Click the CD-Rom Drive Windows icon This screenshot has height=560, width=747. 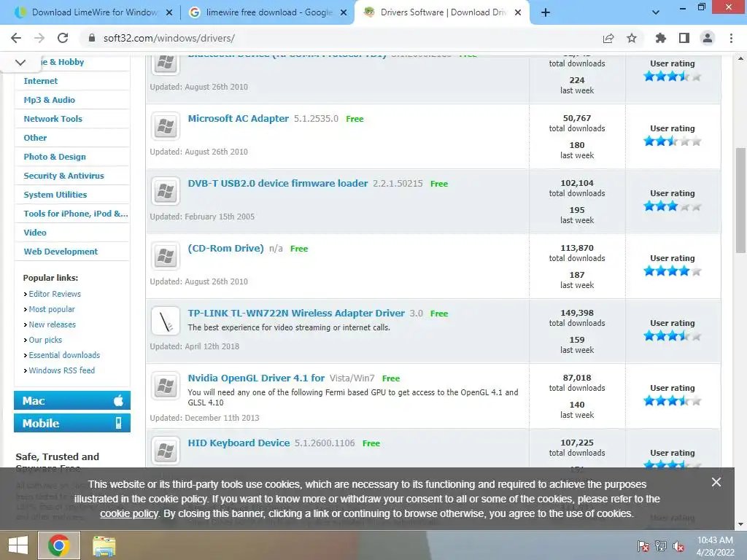point(166,256)
